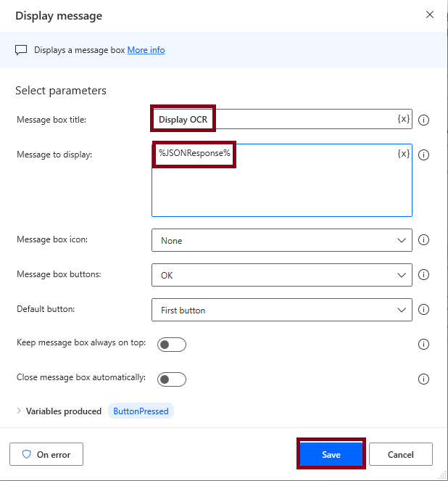Viewport: 448px width, 481px height.
Task: Click info icon for Keep message box on top
Action: click(424, 344)
